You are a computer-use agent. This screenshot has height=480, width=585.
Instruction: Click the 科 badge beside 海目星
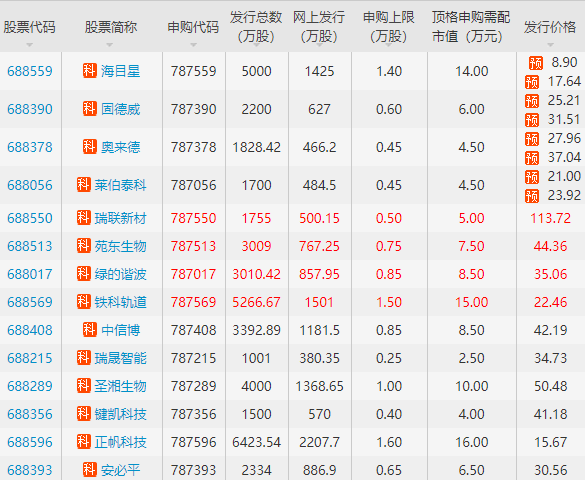point(90,70)
